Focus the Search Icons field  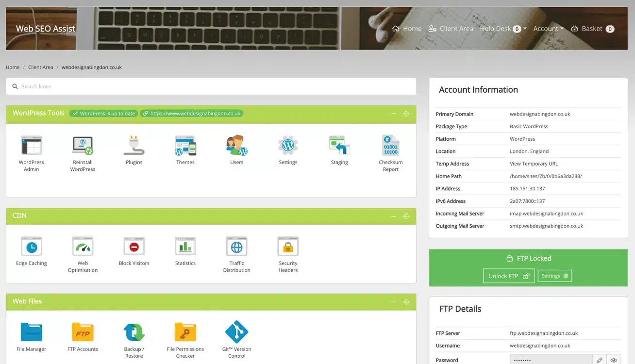point(211,86)
